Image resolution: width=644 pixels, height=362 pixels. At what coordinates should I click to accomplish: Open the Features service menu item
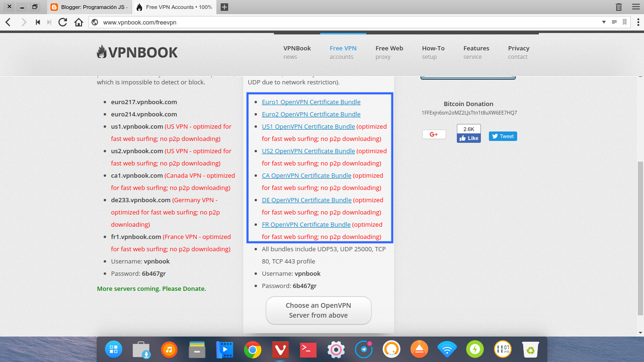pyautogui.click(x=476, y=52)
